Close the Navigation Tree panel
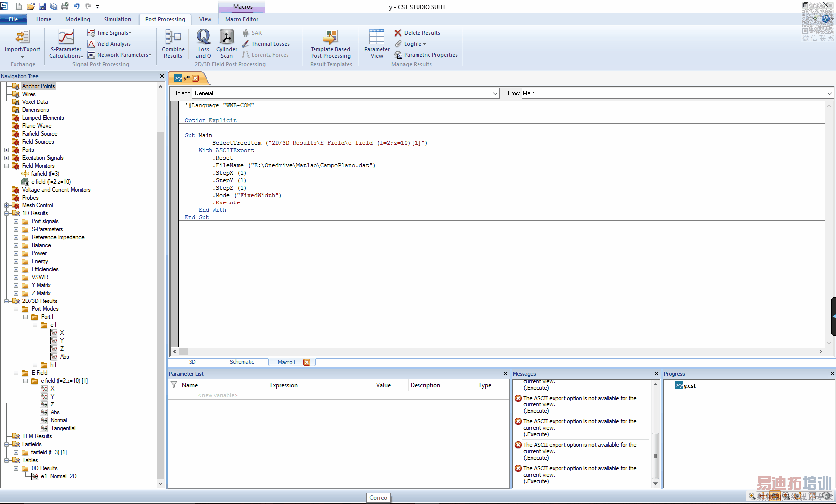This screenshot has height=504, width=836. [161, 76]
